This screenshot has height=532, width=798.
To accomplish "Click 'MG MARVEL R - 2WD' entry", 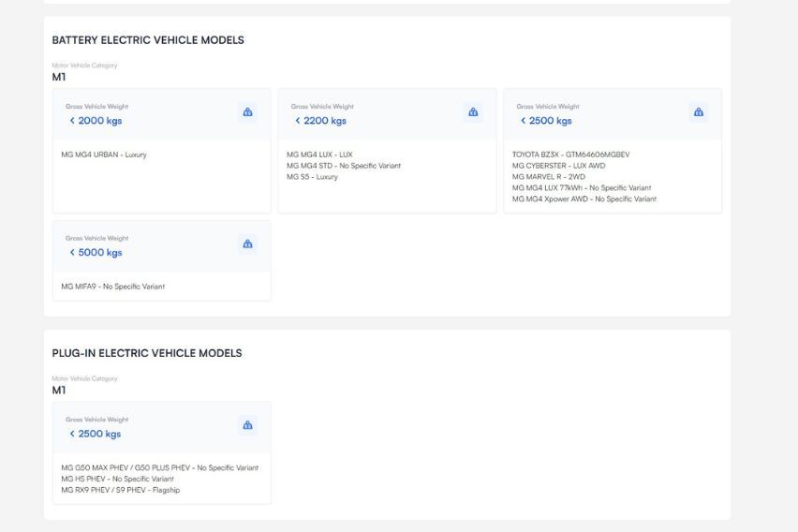I will pos(549,177).
